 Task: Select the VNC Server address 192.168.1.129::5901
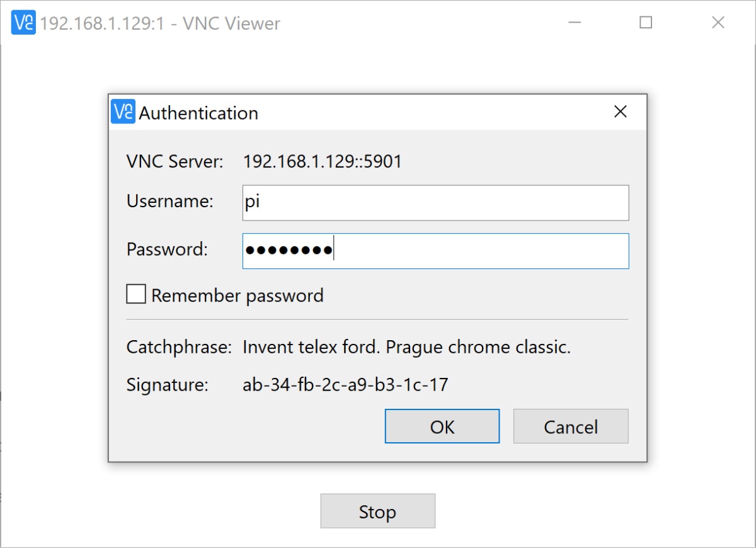click(x=323, y=161)
